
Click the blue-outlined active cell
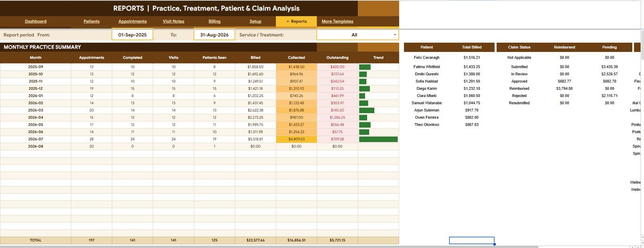(472, 240)
